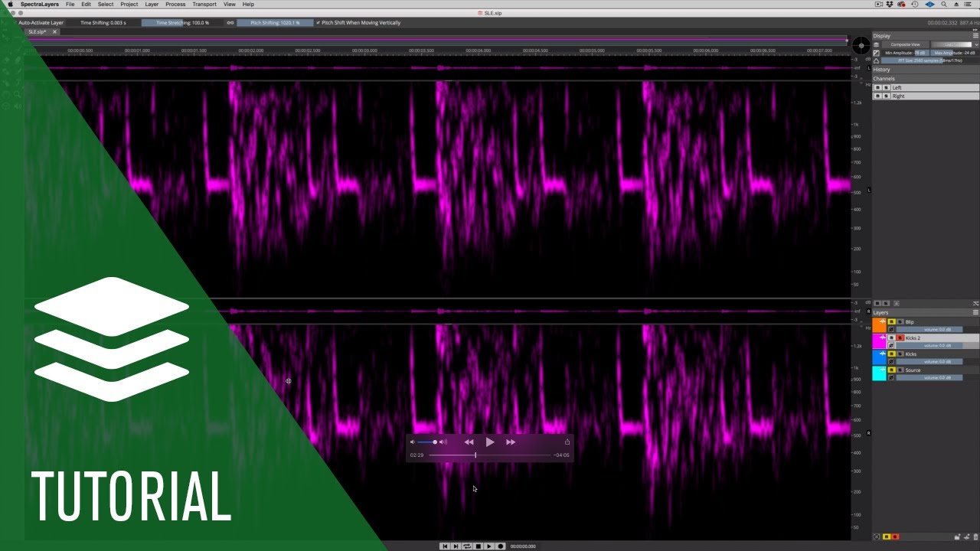Image resolution: width=980 pixels, height=551 pixels.
Task: Adjust the Blip layer volume slider
Action: coord(929,330)
